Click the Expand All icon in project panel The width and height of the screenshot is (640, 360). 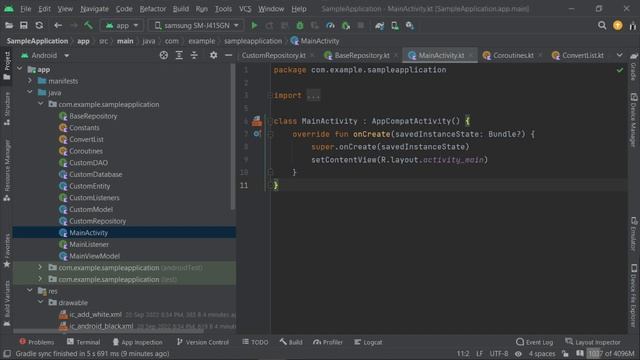(x=179, y=55)
